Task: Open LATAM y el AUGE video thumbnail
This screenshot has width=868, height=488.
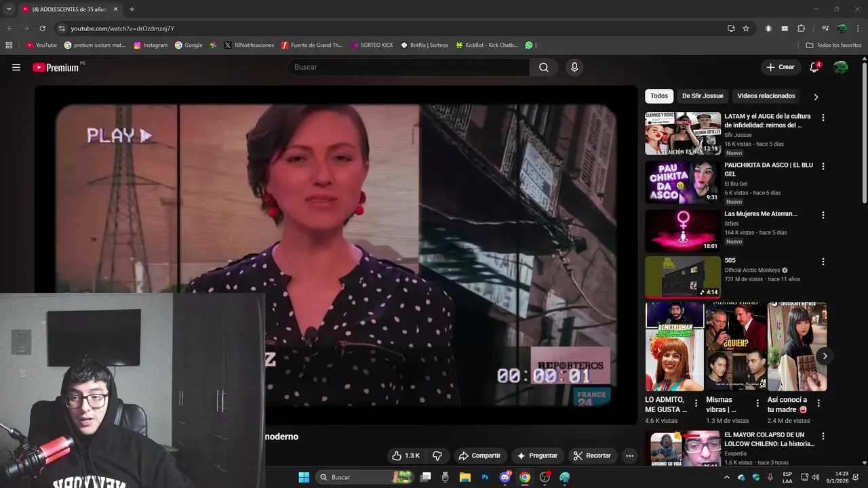Action: 683,134
